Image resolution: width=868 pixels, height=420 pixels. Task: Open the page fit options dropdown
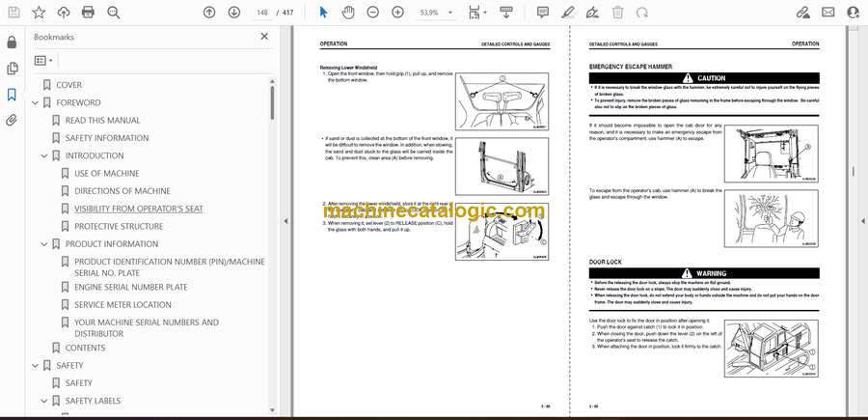477,13
